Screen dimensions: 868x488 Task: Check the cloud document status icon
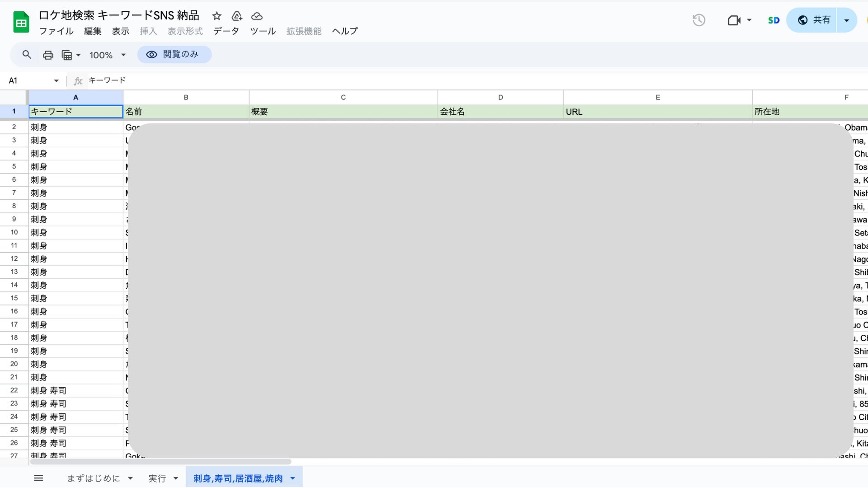pyautogui.click(x=257, y=16)
